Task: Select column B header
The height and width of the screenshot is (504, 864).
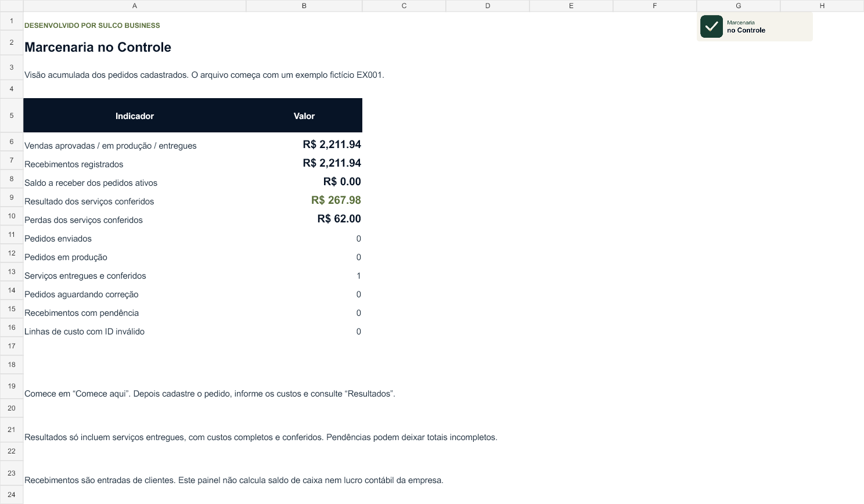Action: click(304, 6)
